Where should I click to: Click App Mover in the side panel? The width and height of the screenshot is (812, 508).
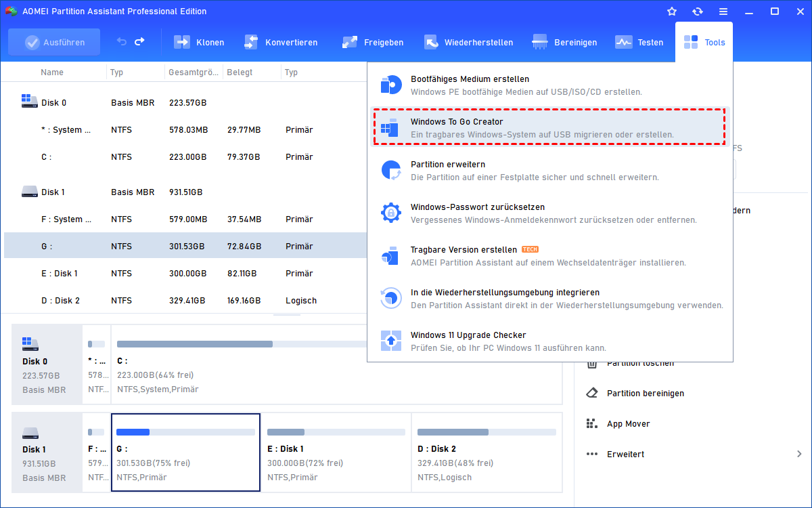coord(628,423)
